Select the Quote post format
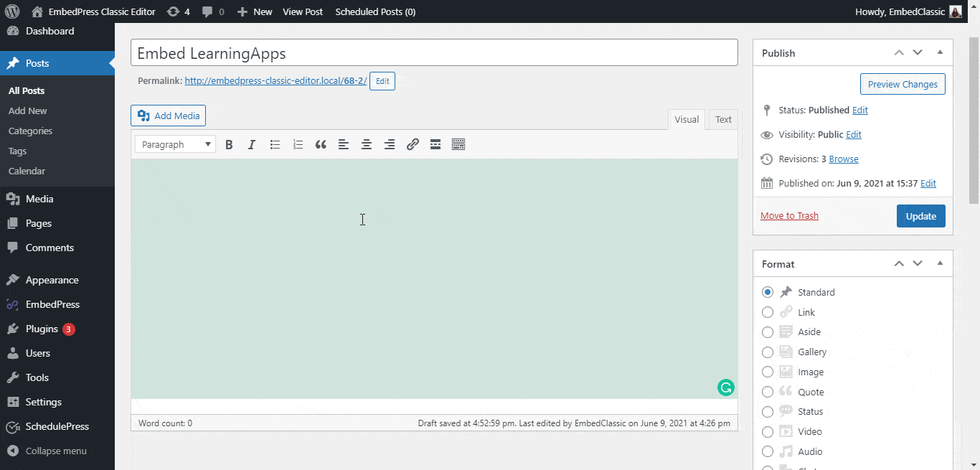 (x=768, y=392)
